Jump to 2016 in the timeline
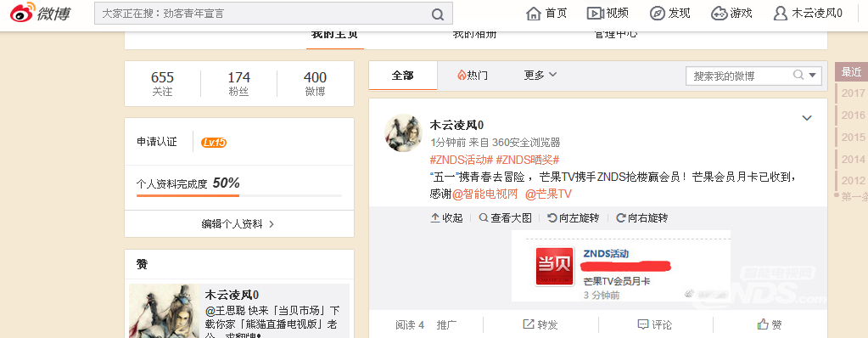868x338 pixels. (x=853, y=115)
